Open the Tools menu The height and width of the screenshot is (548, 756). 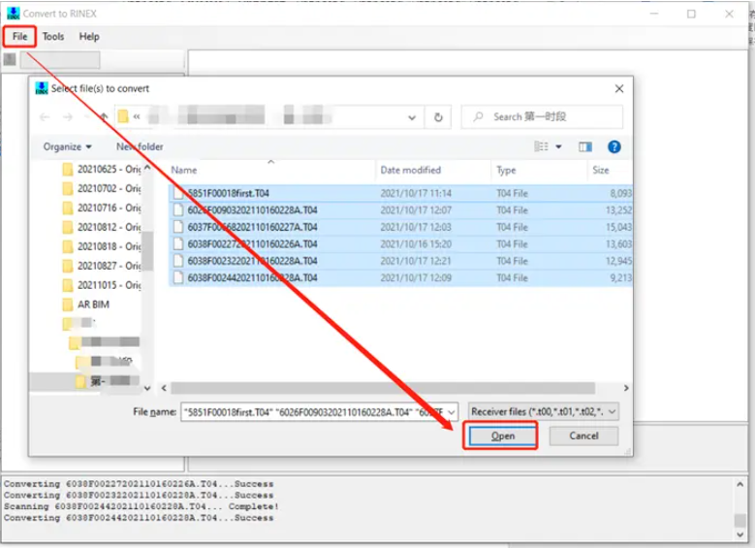tap(53, 37)
